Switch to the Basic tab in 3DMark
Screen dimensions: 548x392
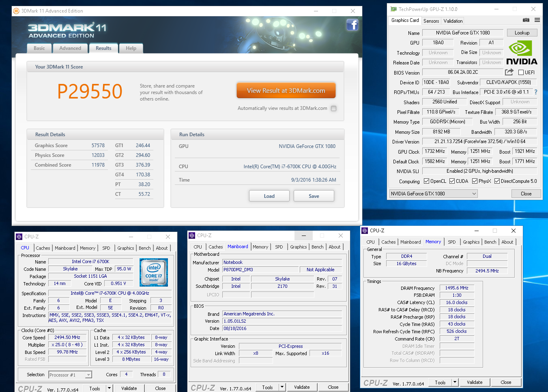[39, 48]
